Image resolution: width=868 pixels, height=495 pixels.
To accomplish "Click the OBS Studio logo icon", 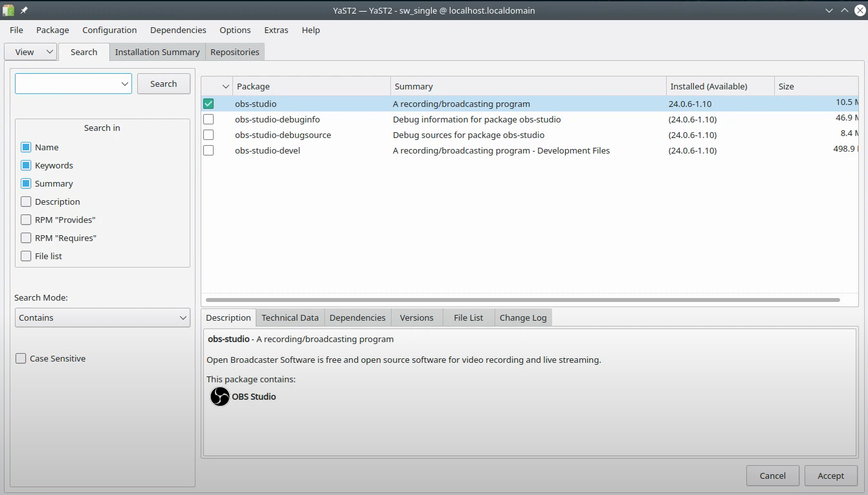I will 220,397.
